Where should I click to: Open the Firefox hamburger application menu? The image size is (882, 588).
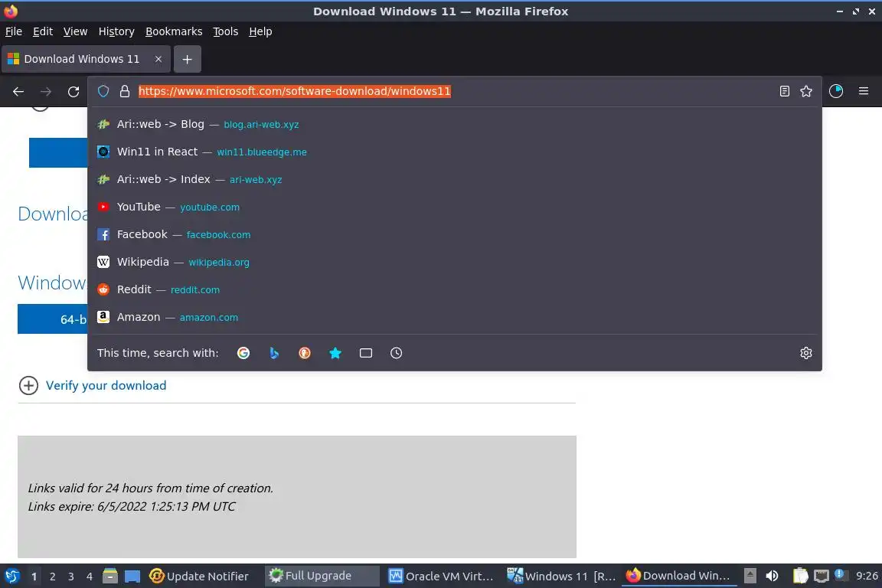click(864, 91)
